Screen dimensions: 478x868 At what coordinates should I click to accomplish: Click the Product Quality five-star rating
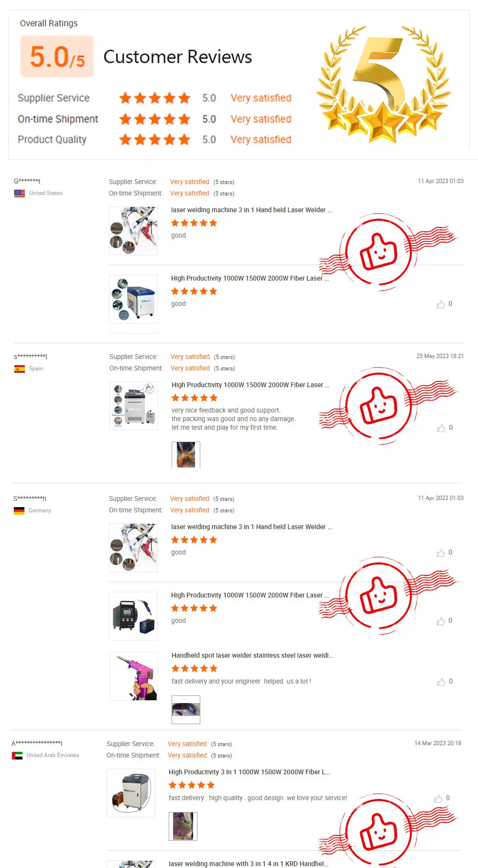click(154, 140)
